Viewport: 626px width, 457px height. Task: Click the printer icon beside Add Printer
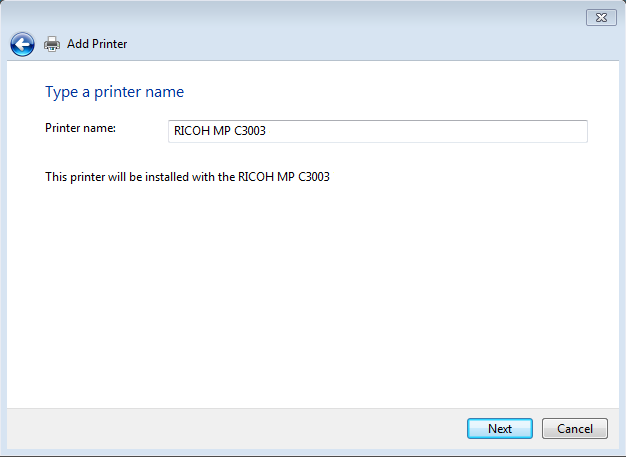click(x=52, y=44)
